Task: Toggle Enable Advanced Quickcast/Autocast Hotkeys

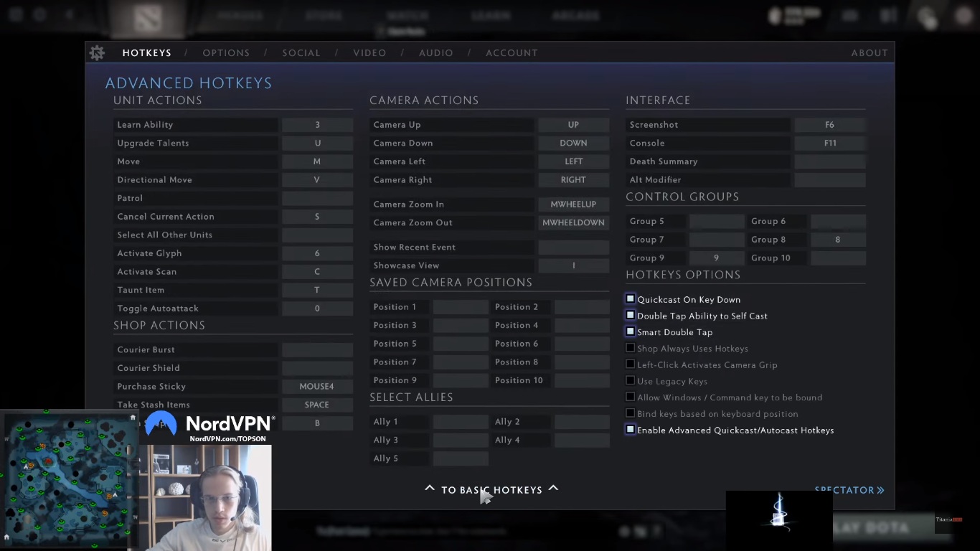Action: [630, 430]
